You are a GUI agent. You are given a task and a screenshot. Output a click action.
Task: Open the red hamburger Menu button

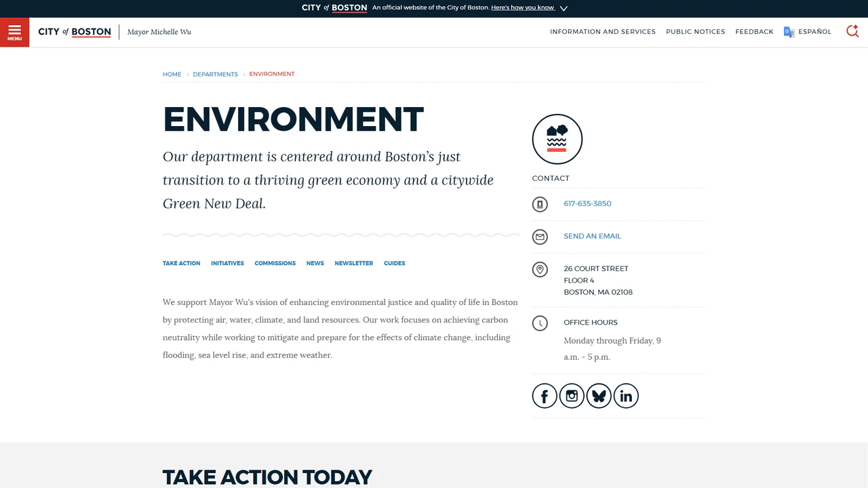click(14, 32)
